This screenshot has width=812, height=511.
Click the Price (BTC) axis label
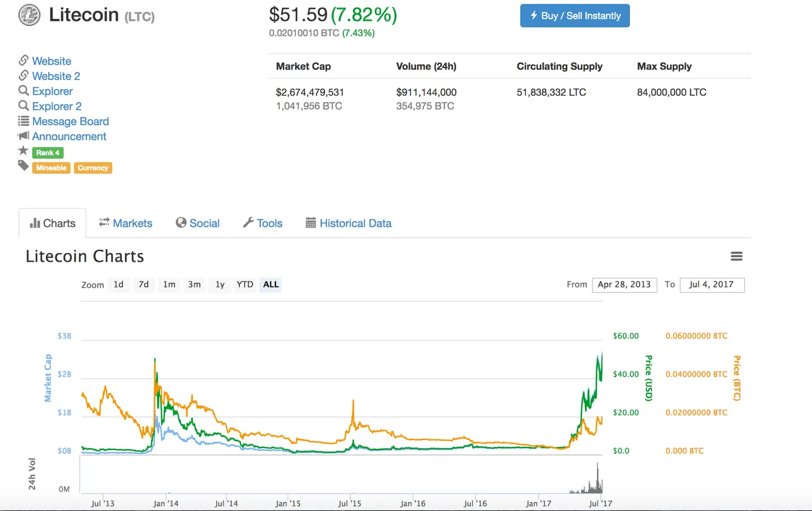pyautogui.click(x=737, y=378)
